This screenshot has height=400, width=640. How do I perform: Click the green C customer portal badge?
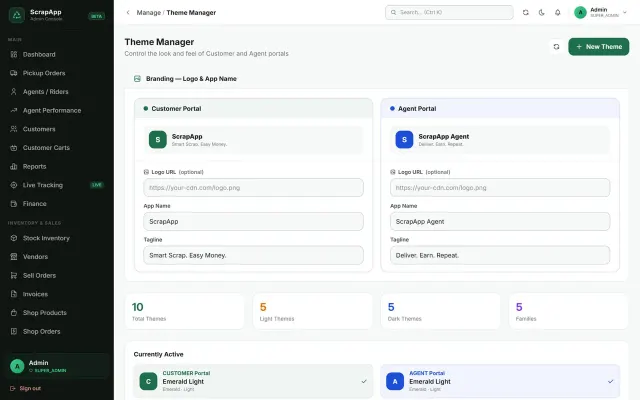tap(148, 382)
